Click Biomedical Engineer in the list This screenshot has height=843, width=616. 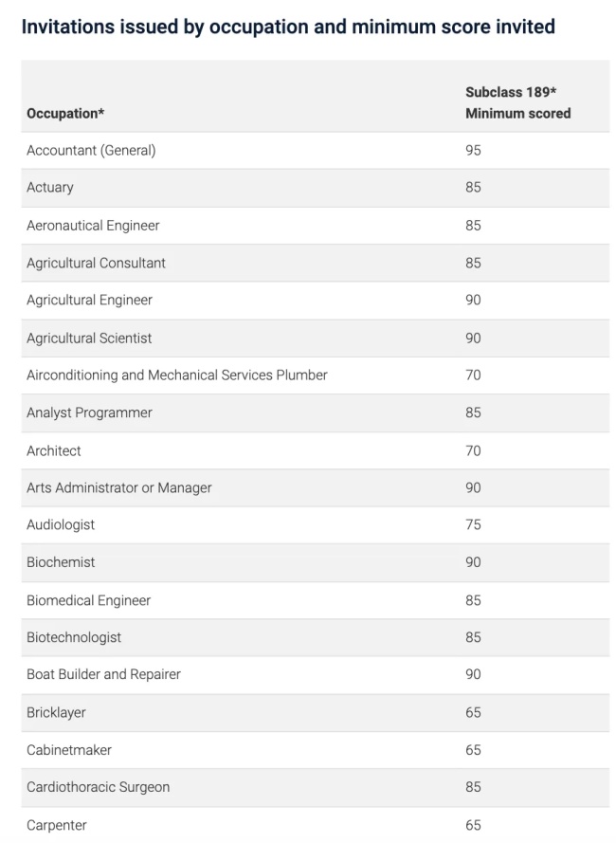89,600
